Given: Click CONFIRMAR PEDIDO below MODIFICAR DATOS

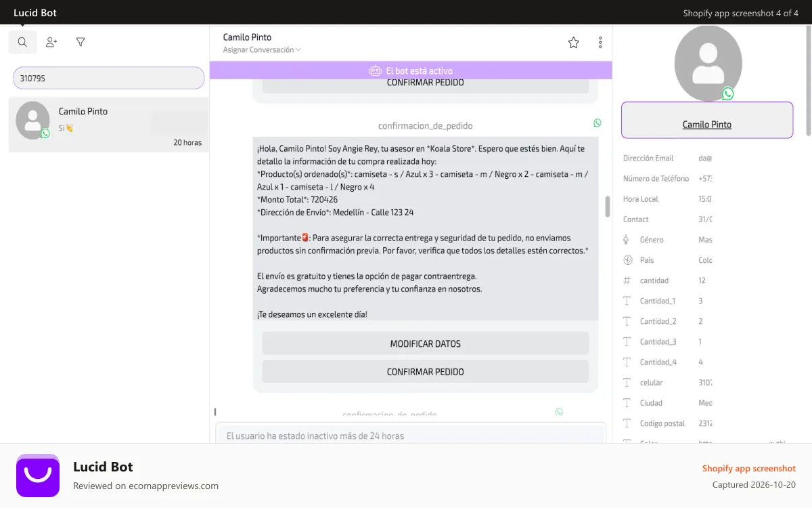Looking at the screenshot, I should click(426, 372).
